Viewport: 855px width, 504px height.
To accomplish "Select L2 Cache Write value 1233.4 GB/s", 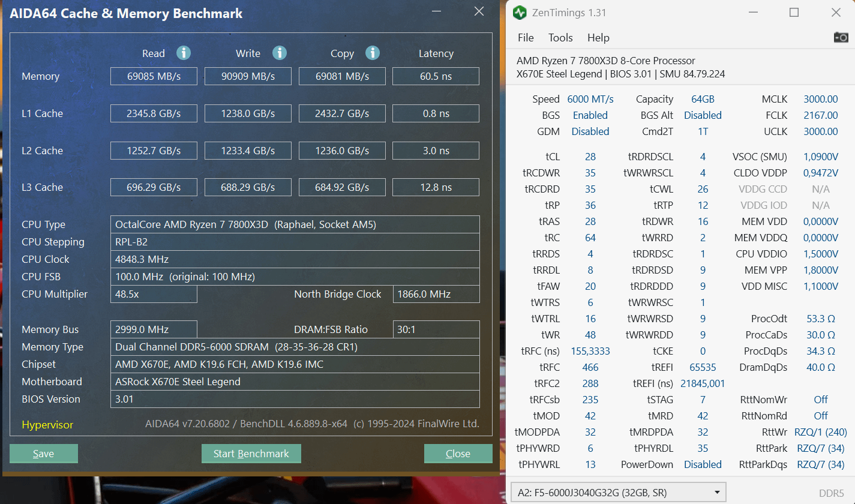I will pos(248,151).
